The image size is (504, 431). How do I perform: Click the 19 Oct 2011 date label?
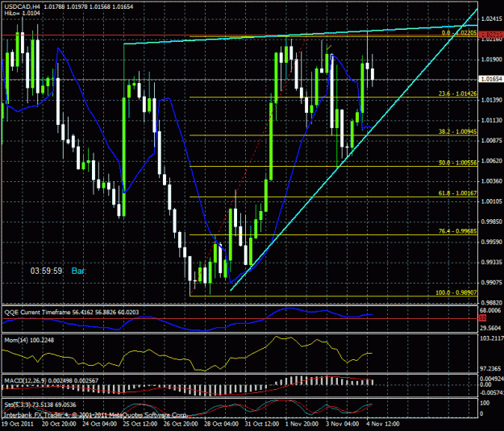[x=18, y=424]
